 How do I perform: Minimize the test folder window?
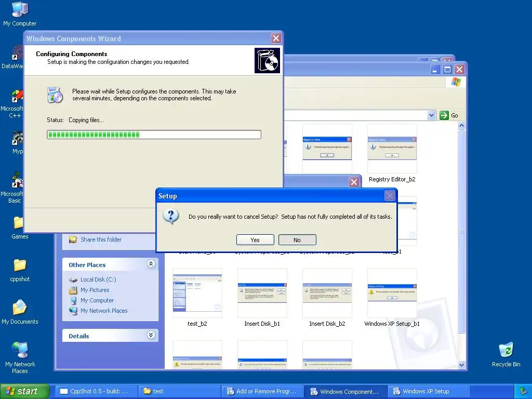click(x=436, y=70)
